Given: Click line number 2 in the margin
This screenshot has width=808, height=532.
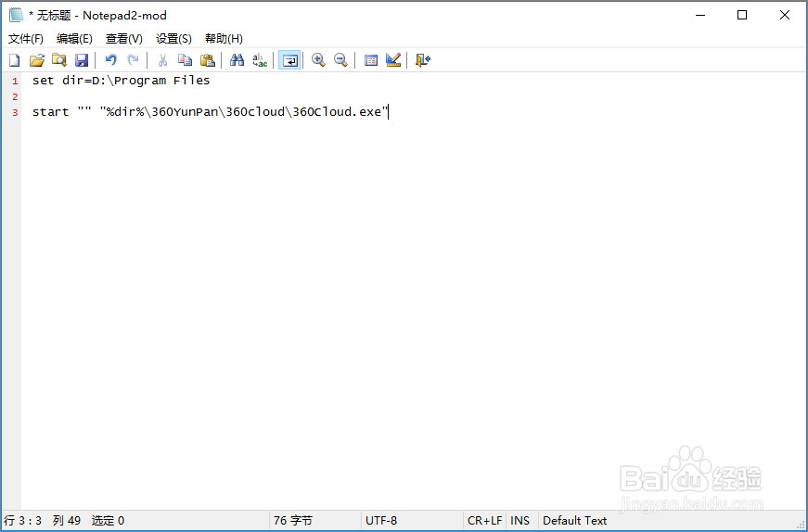Looking at the screenshot, I should tap(15, 96).
